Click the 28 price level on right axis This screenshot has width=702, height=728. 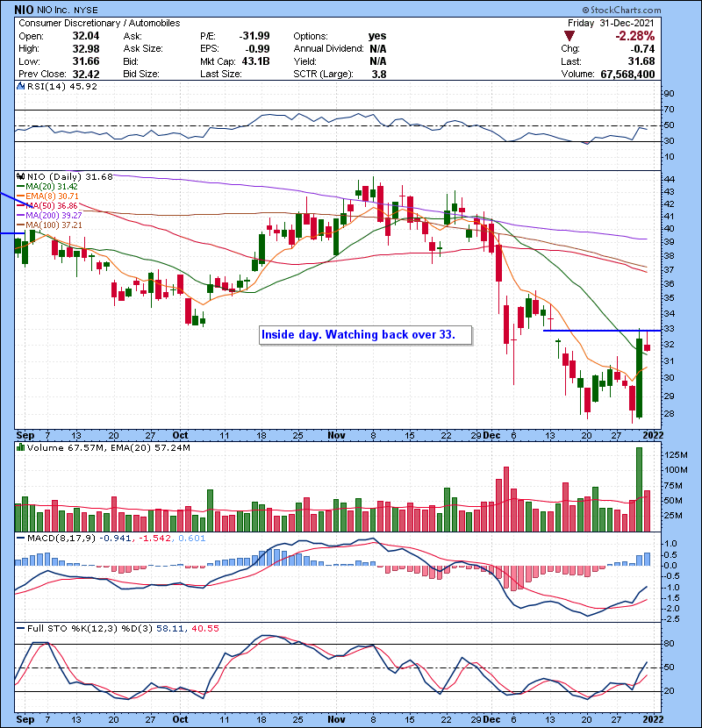[669, 414]
